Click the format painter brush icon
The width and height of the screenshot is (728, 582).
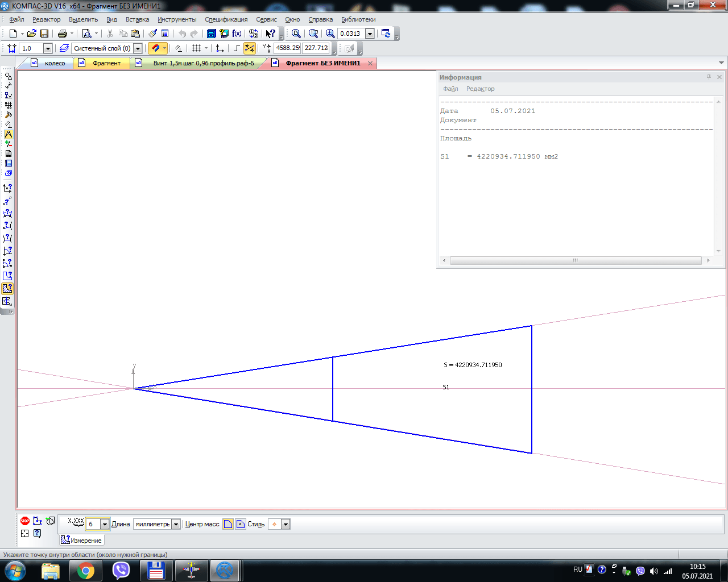tap(152, 34)
